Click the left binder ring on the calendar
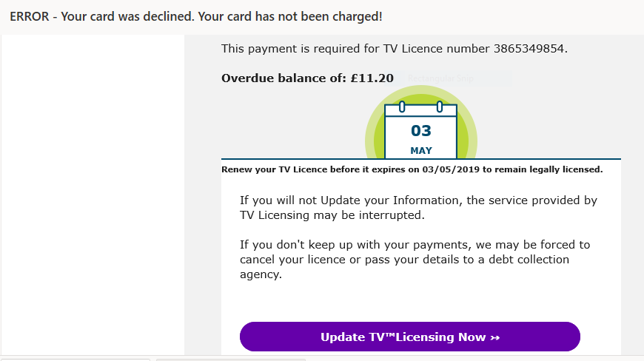The width and height of the screenshot is (644, 361). click(x=402, y=107)
